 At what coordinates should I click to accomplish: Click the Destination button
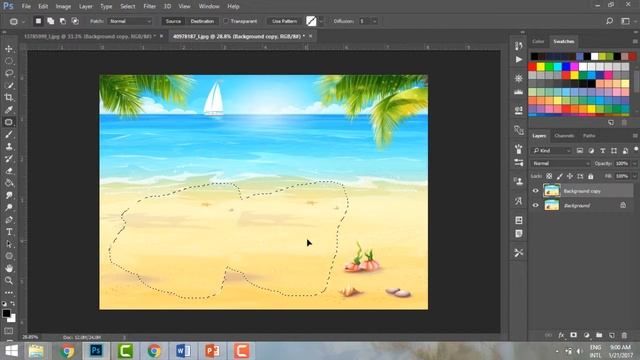[x=202, y=21]
